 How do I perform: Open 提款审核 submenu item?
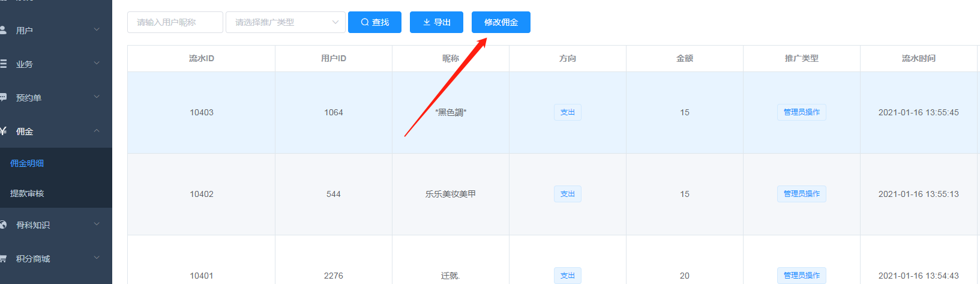56,193
